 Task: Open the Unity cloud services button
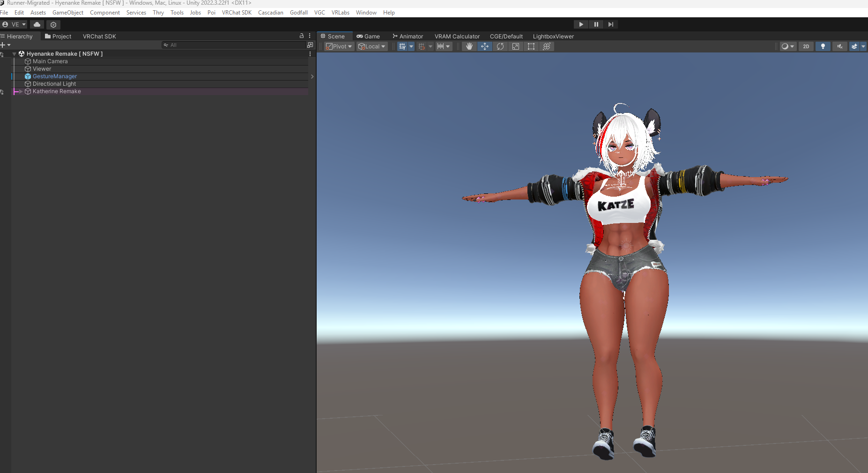[37, 24]
